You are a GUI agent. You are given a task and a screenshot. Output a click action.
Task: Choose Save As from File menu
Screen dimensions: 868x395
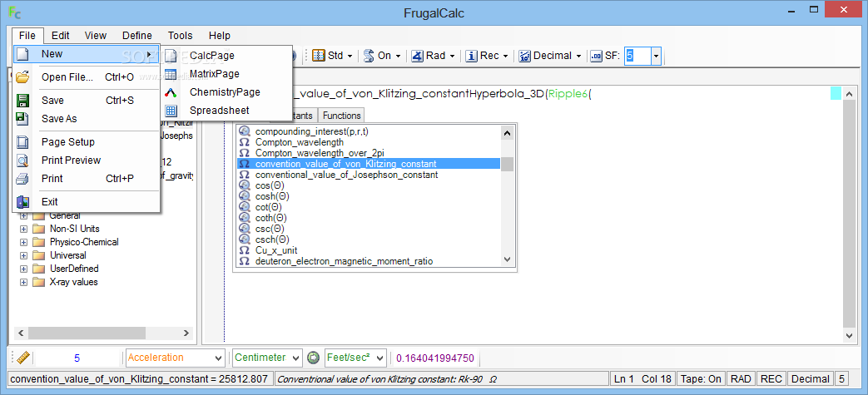pos(87,118)
